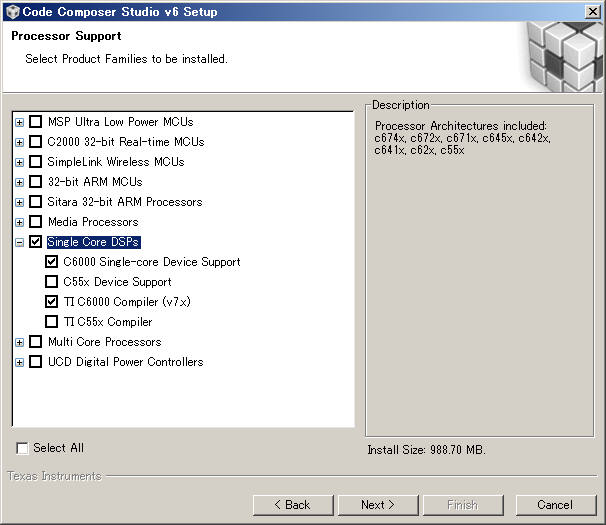The width and height of the screenshot is (606, 525).
Task: Check the SimpleLink Wireless MCUs checkbox
Action: pyautogui.click(x=36, y=162)
